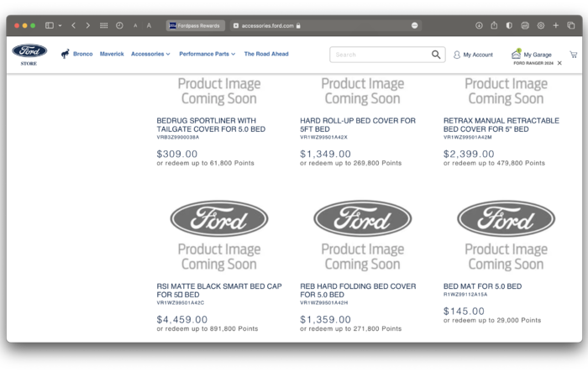Click the Bed Mat placeholder image
This screenshot has height=372, width=588.
pyautogui.click(x=506, y=235)
